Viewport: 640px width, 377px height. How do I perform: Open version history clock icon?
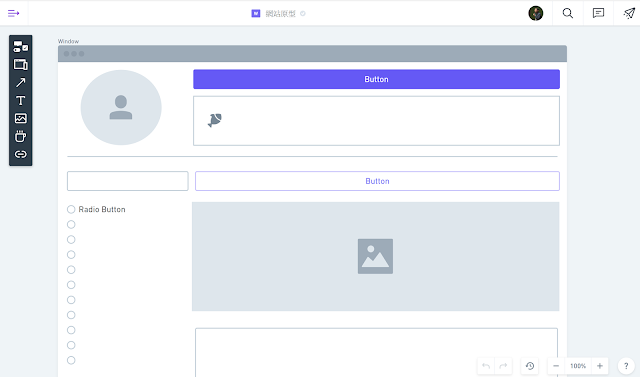coord(530,366)
